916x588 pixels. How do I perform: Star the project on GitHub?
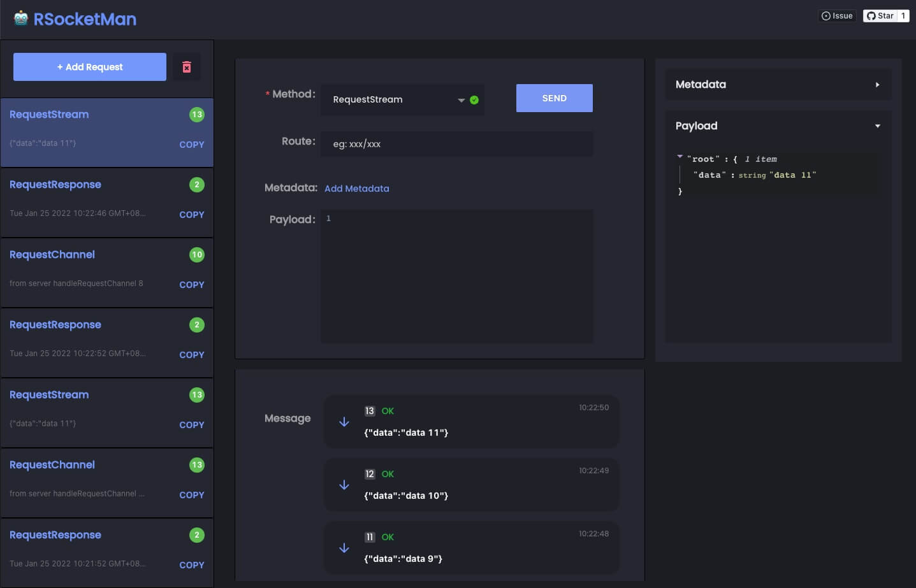(x=880, y=16)
